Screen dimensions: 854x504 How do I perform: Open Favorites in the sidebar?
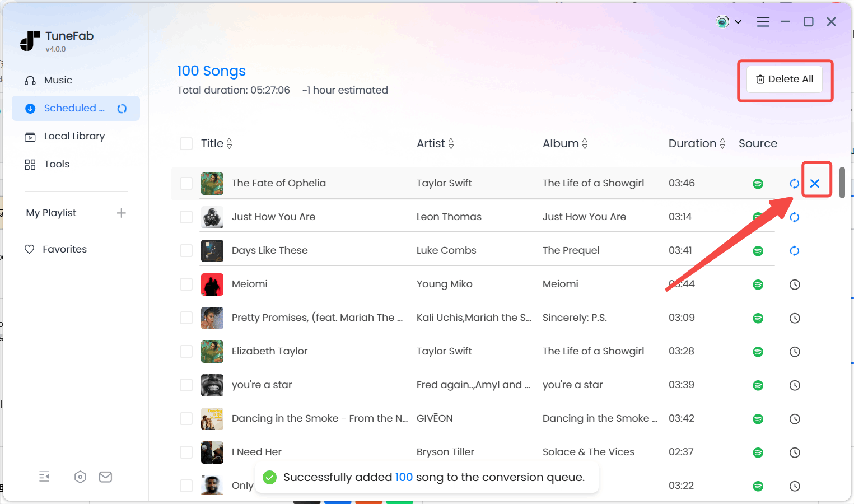pyautogui.click(x=64, y=250)
